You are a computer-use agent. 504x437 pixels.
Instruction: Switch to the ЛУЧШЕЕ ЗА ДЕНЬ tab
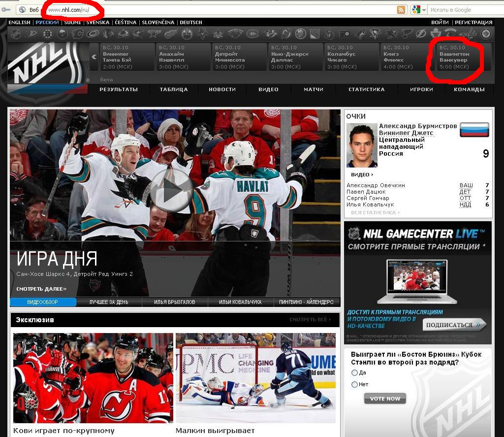click(109, 302)
